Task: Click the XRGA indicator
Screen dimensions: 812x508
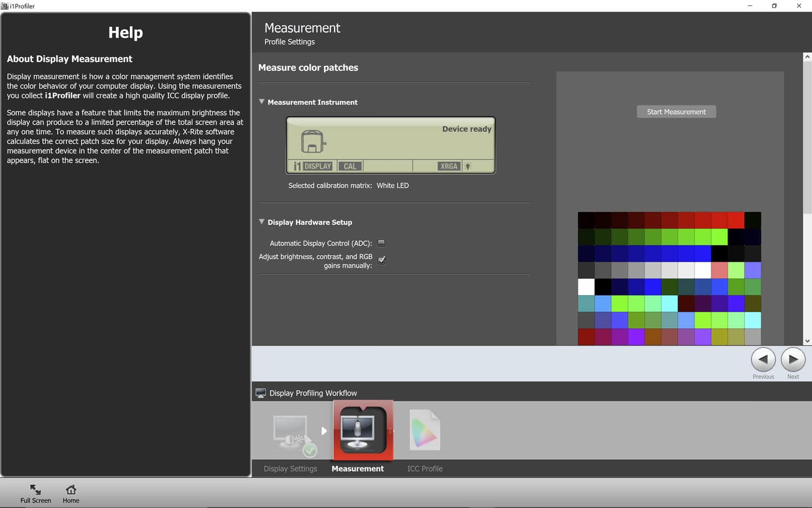Action: tap(449, 166)
